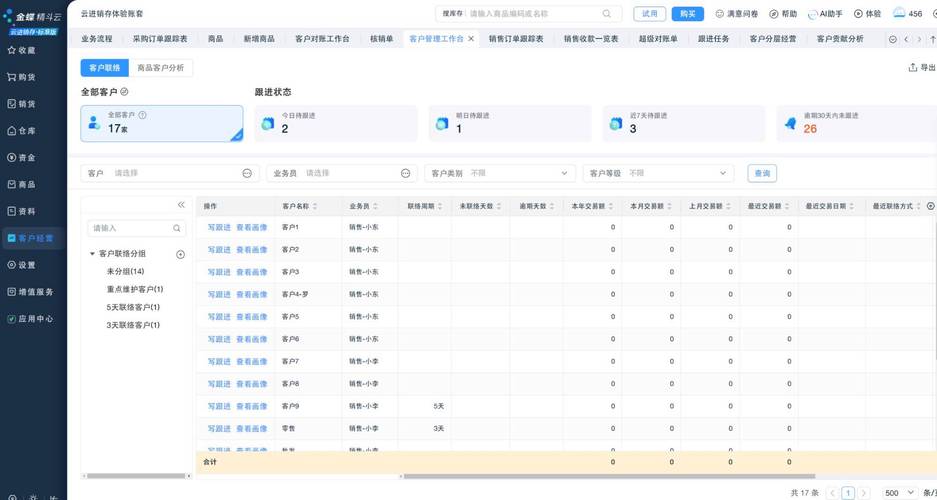Launch the AI助手 assistant
This screenshot has height=500, width=937.
click(825, 14)
